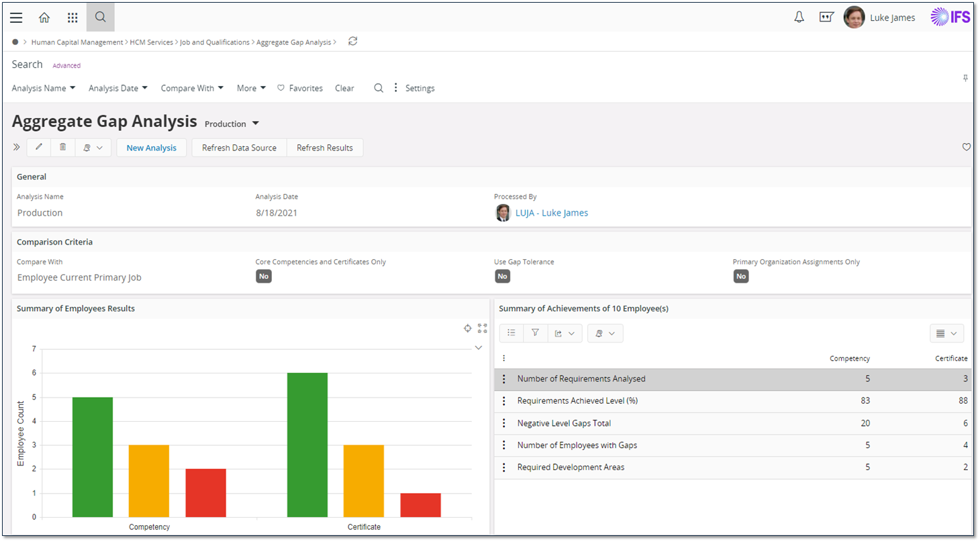The height and width of the screenshot is (542, 980).
Task: Delete the analysis with trash icon
Action: [62, 148]
